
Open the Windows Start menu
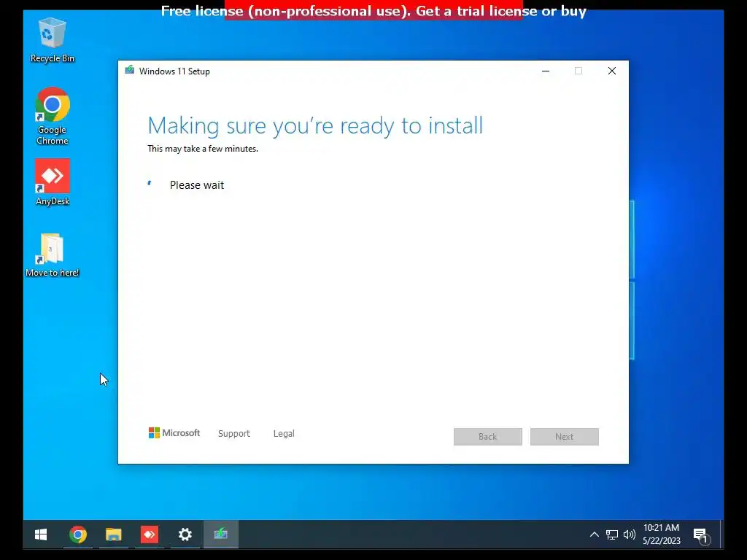[41, 534]
